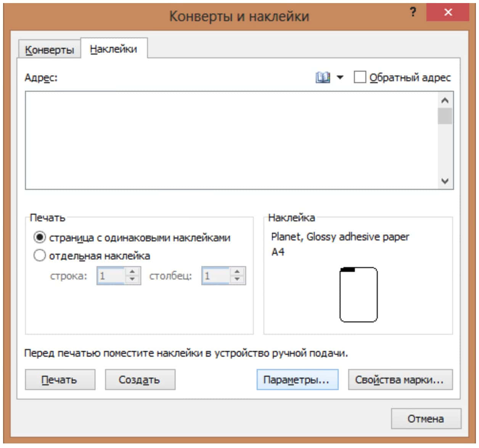Click the Печать button

click(x=59, y=380)
